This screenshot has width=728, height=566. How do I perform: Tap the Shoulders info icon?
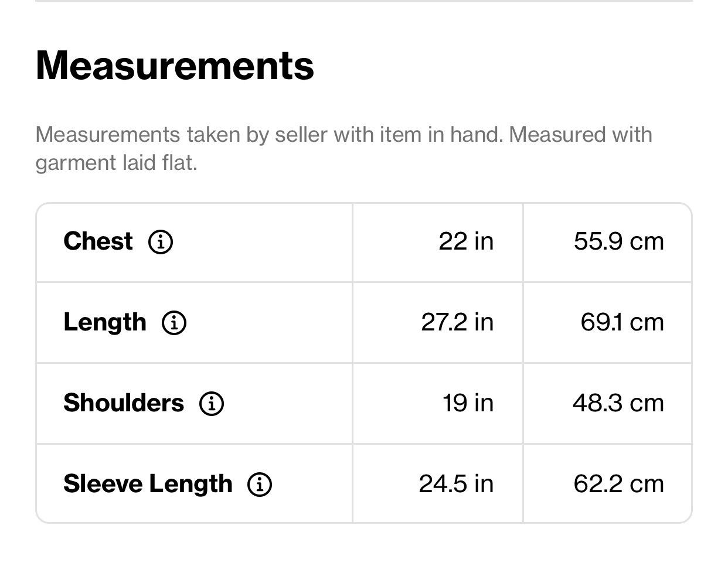[212, 403]
